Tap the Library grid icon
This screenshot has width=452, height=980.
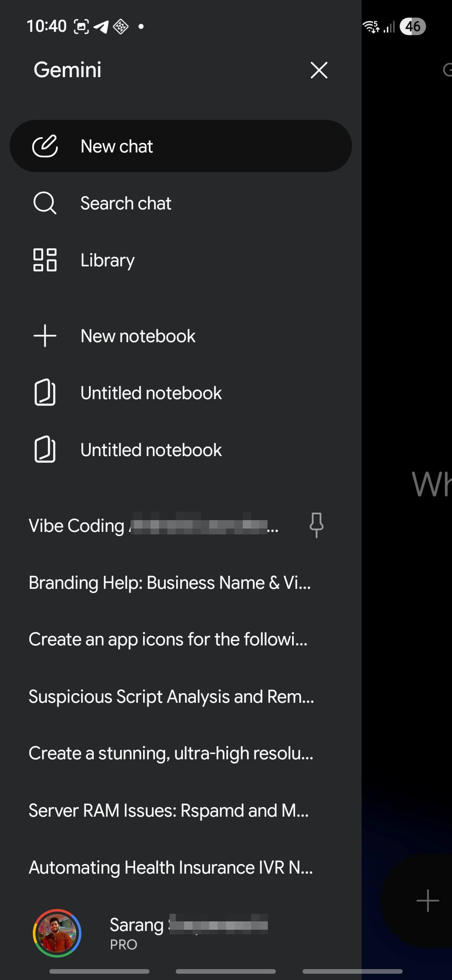45,260
